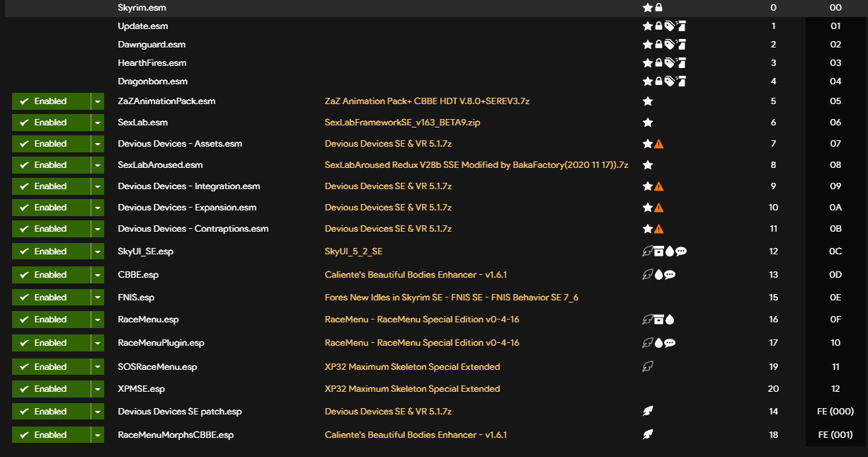This screenshot has height=457, width=868.
Task: Click the warning triangle for Devious Devices - Assets.esm
Action: (658, 144)
